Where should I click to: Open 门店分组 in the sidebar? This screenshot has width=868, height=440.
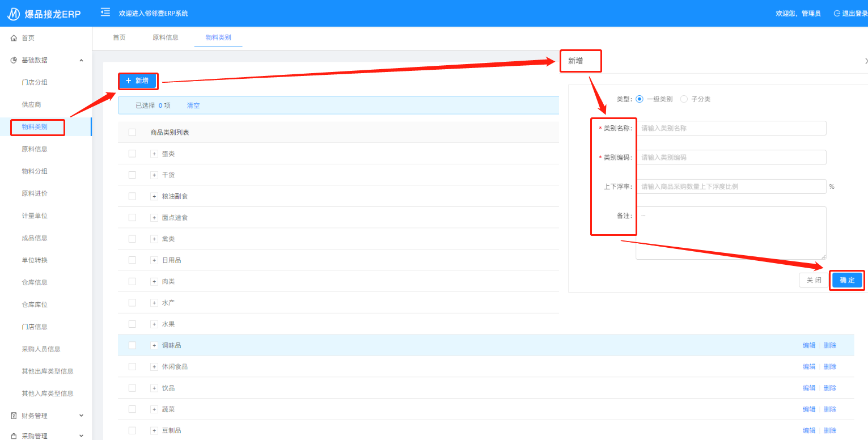(x=35, y=82)
